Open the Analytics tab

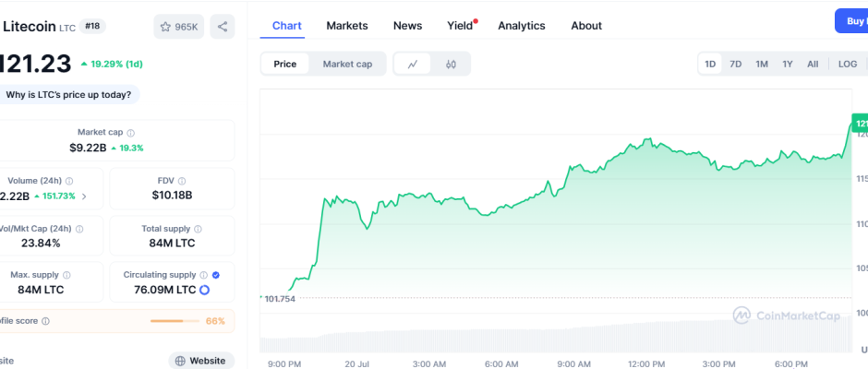521,26
